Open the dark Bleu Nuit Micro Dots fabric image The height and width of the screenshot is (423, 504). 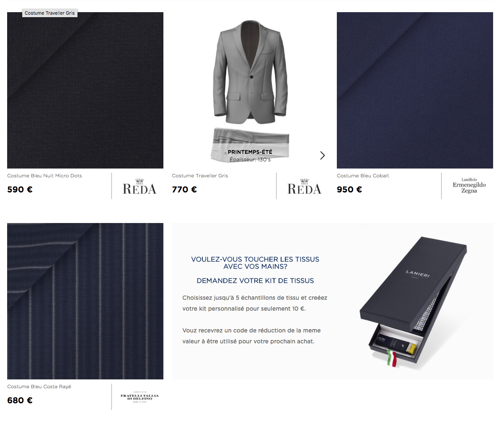85,90
